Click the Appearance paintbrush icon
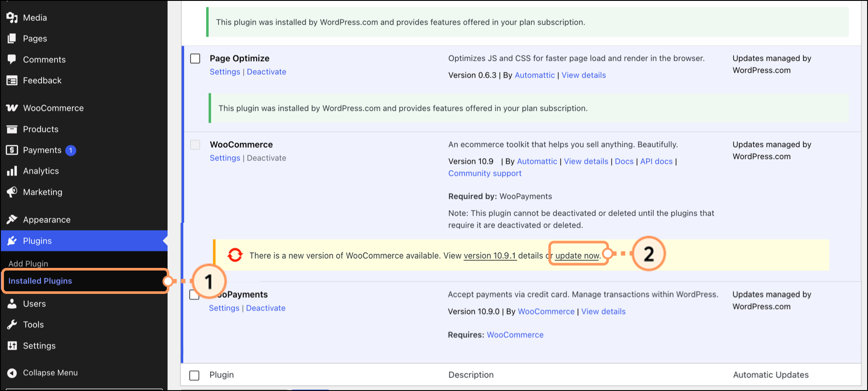The width and height of the screenshot is (868, 391). [12, 219]
